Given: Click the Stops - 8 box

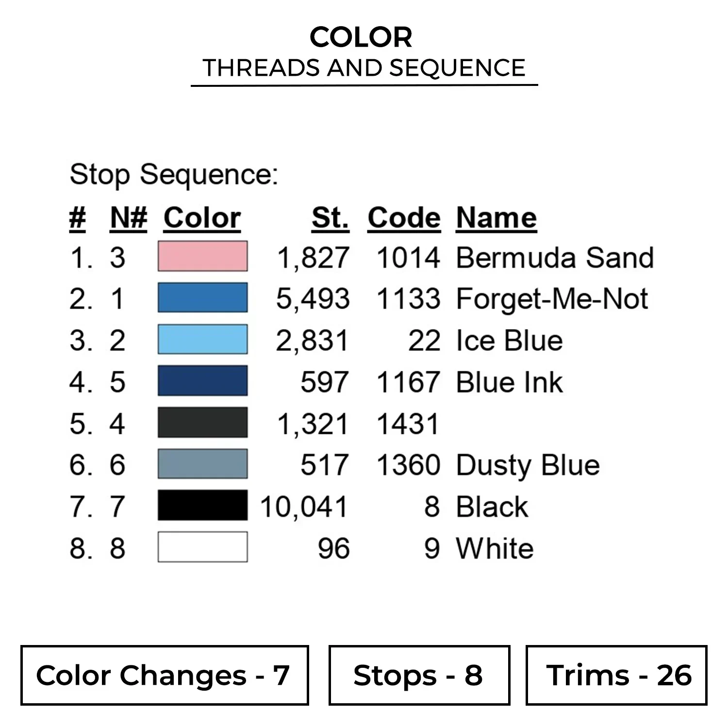Looking at the screenshot, I should point(419,675).
